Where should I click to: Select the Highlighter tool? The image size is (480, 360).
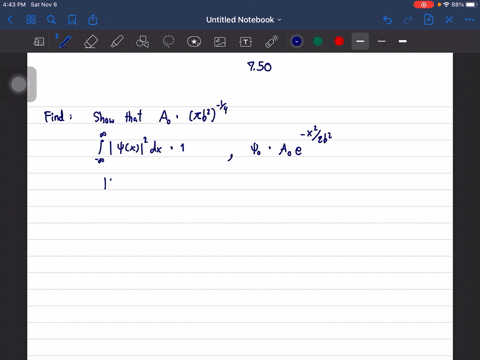click(x=117, y=42)
